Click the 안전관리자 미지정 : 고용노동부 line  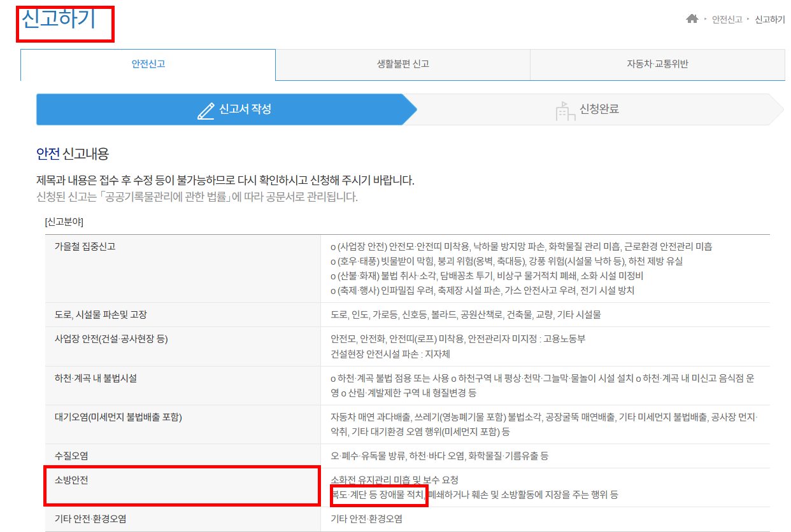[458, 339]
